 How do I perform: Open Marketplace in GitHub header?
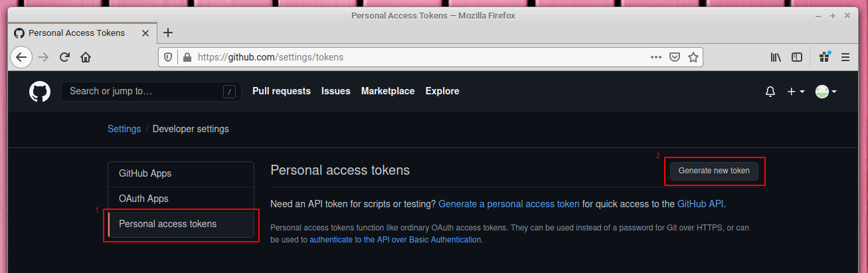(x=388, y=91)
